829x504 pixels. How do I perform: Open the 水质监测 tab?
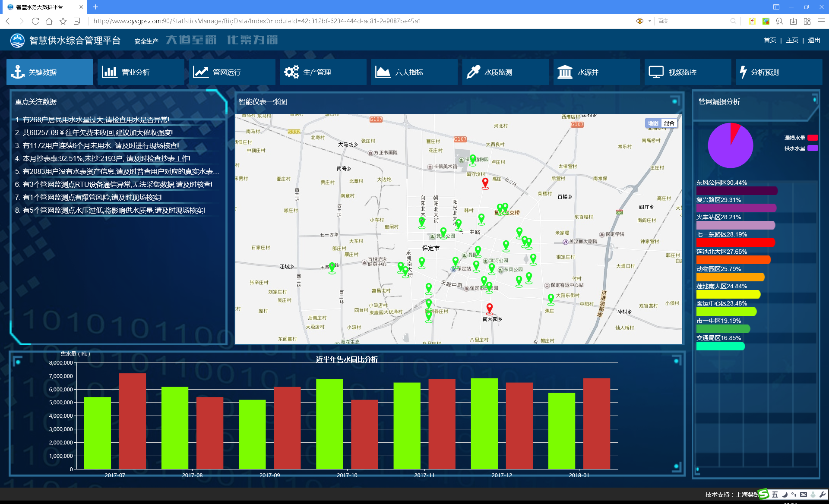(505, 72)
